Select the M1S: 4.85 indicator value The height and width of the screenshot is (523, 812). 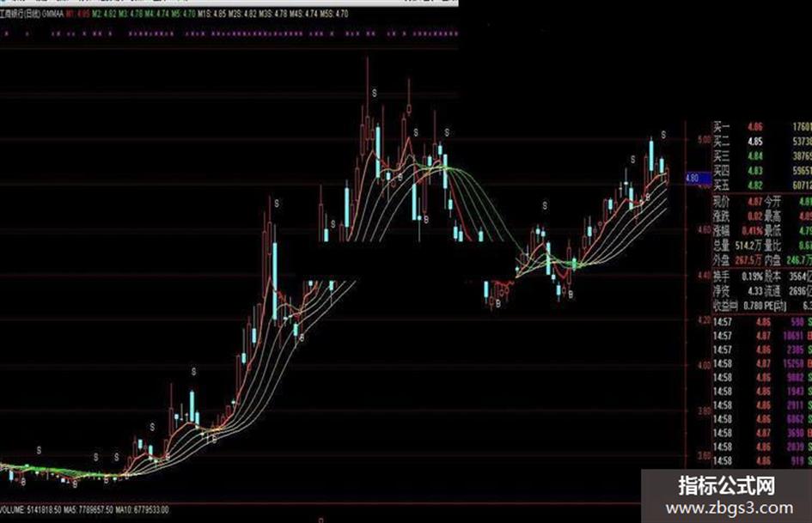click(211, 14)
